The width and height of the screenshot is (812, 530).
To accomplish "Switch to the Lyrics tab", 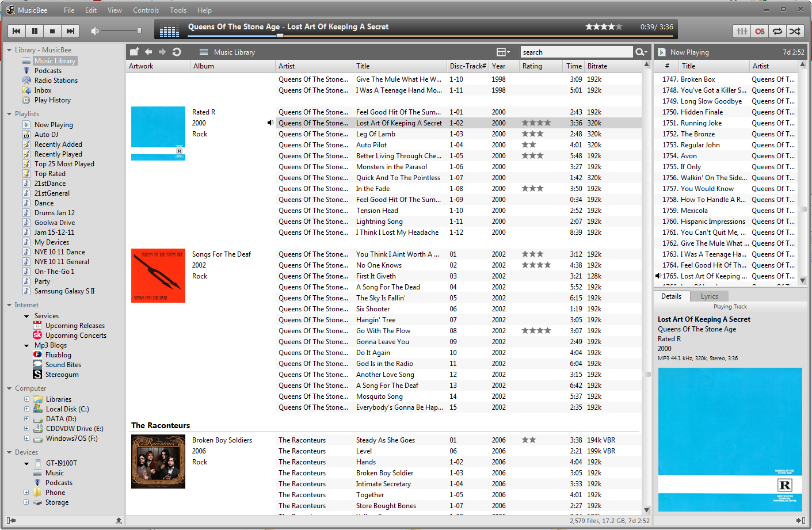I will [x=709, y=296].
